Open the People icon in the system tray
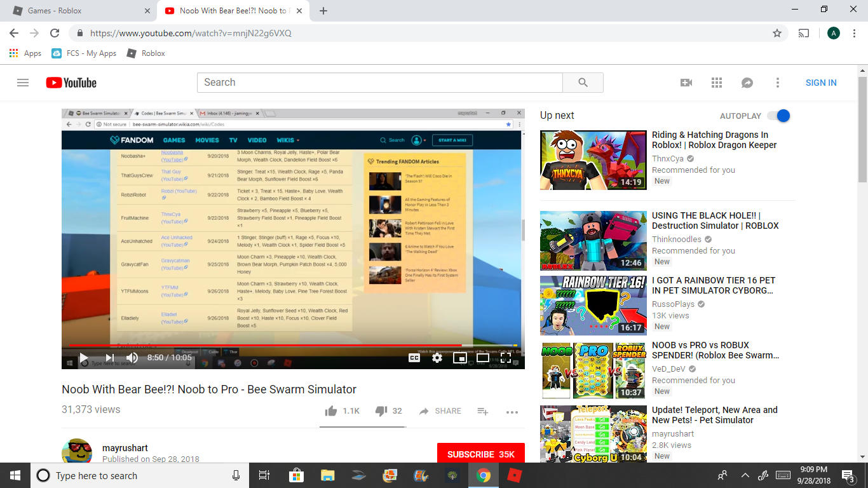This screenshot has height=488, width=868. pos(722,475)
